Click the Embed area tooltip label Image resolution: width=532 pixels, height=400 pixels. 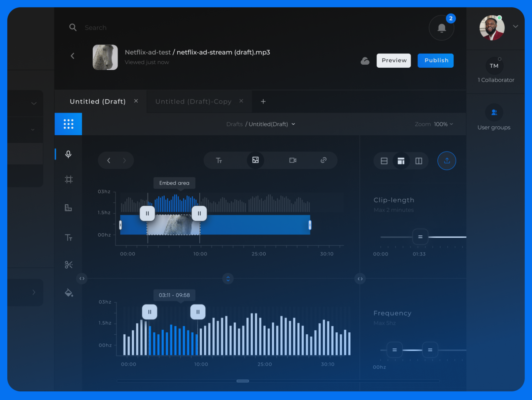[x=174, y=183]
